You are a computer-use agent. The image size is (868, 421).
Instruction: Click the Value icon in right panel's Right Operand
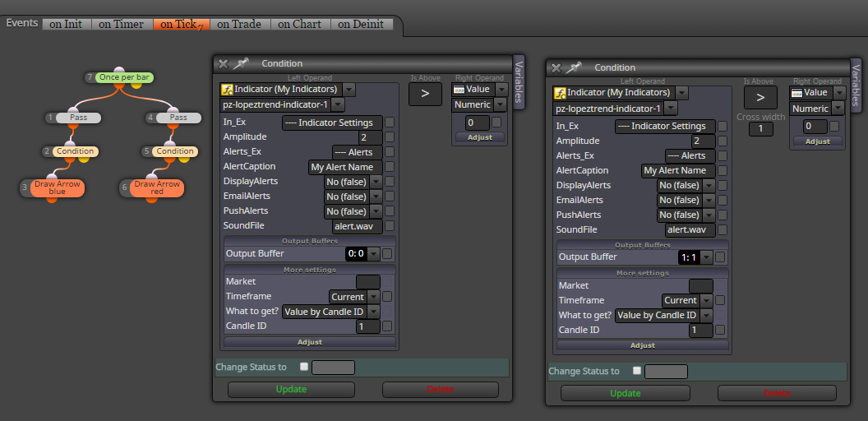(797, 93)
